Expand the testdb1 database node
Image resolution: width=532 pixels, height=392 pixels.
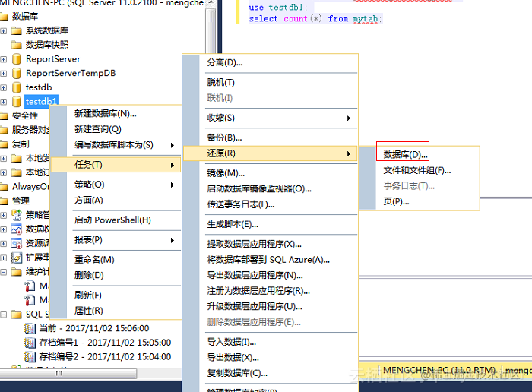[3, 102]
